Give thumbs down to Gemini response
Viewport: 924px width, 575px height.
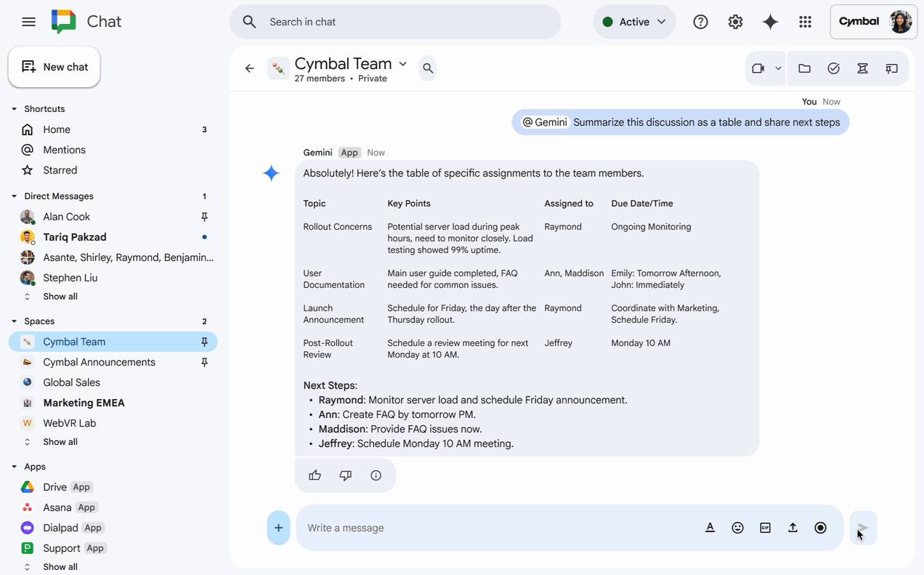pyautogui.click(x=345, y=475)
